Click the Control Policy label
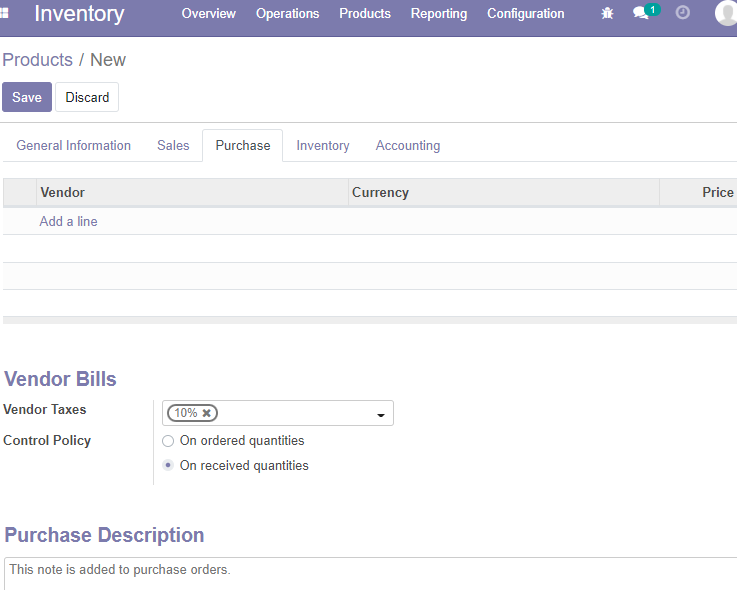The width and height of the screenshot is (737, 590). tap(47, 441)
